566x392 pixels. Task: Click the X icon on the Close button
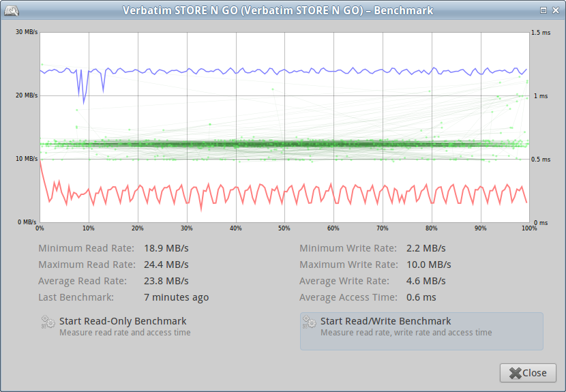pos(516,373)
